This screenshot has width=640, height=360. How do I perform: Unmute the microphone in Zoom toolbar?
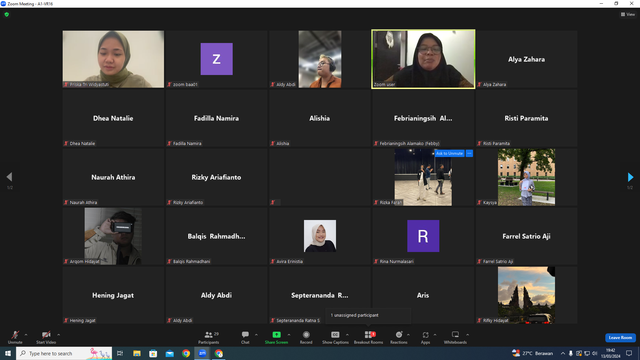15,337
